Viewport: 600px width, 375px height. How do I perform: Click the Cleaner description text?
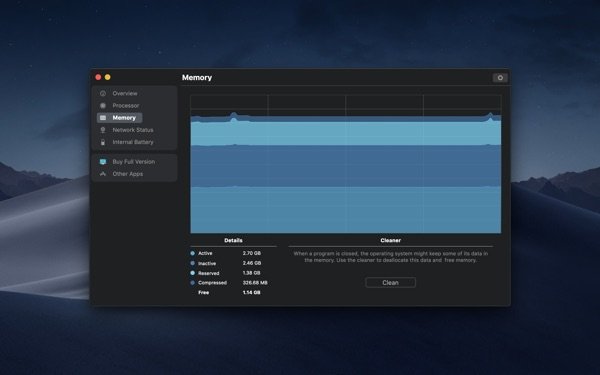point(390,257)
